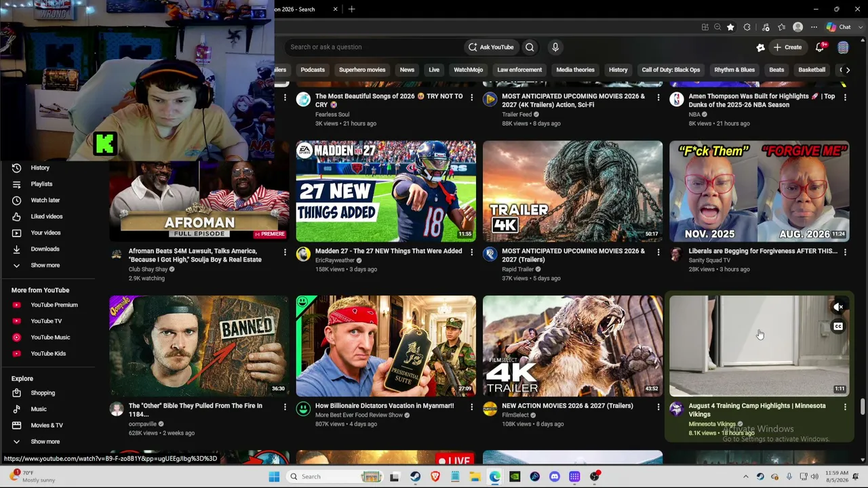The width and height of the screenshot is (868, 488).
Task: Open options for Billionaire Dictators video
Action: pyautogui.click(x=471, y=407)
